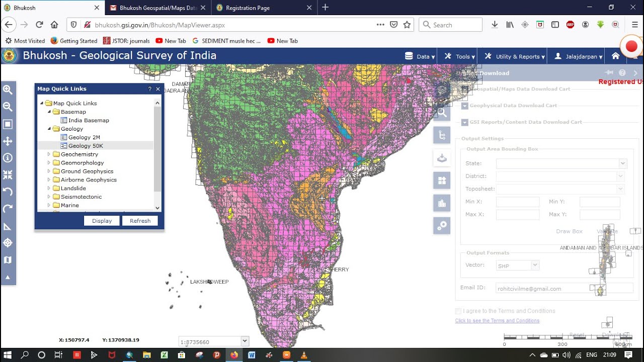Click the Draw Box button
Image resolution: width=644 pixels, height=362 pixels.
tap(569, 231)
